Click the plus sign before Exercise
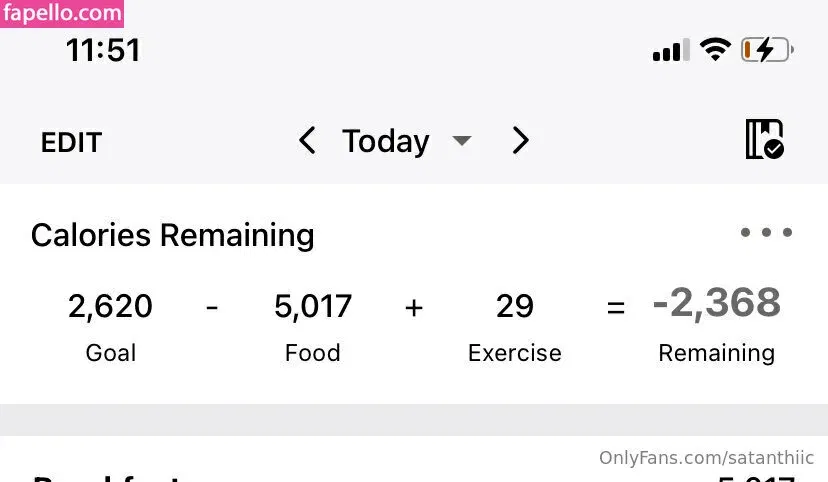 [414, 308]
